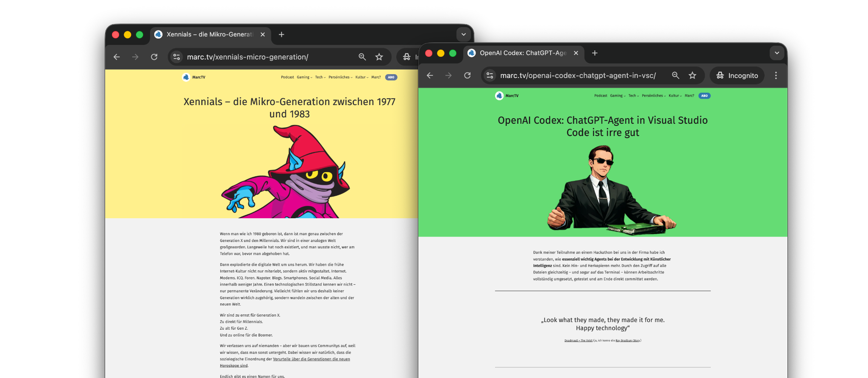Click the bold text 'essenziell wichtig Agents bei der Entwicklung'
The height and width of the screenshot is (378, 868).
[x=601, y=259]
